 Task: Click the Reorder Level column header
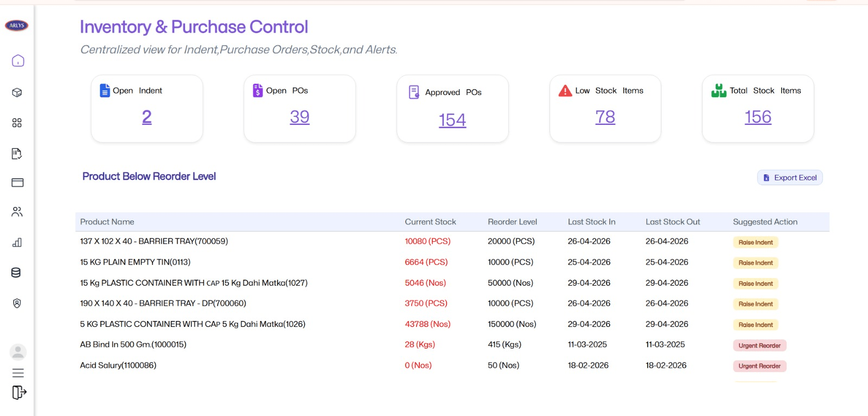click(512, 222)
